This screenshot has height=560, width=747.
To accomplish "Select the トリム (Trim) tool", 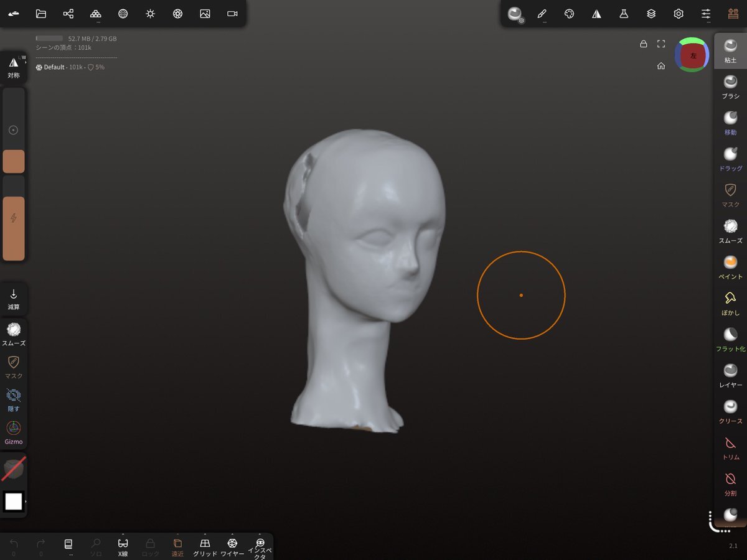I will coord(730,447).
